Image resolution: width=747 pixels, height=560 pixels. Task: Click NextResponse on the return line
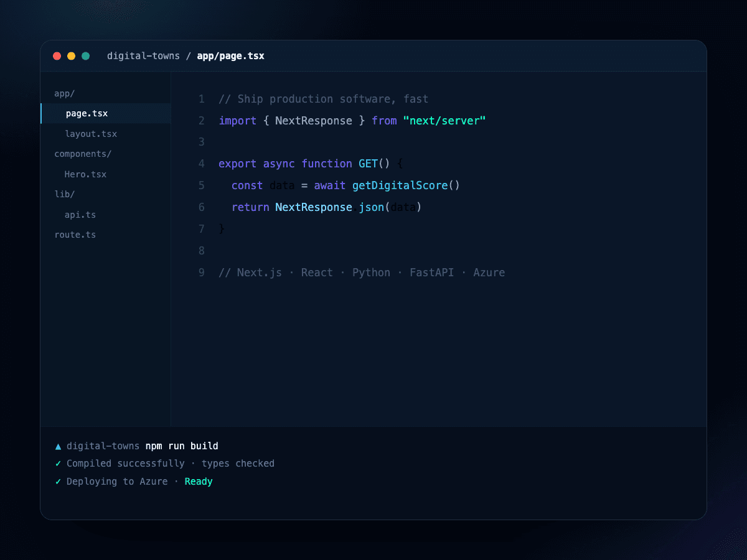pyautogui.click(x=314, y=207)
